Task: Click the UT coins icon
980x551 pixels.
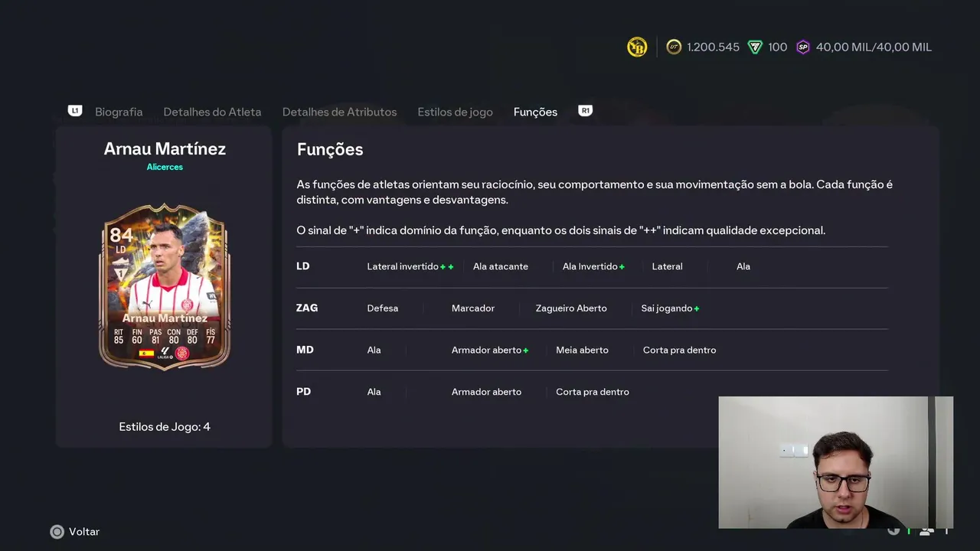Action: coord(674,47)
